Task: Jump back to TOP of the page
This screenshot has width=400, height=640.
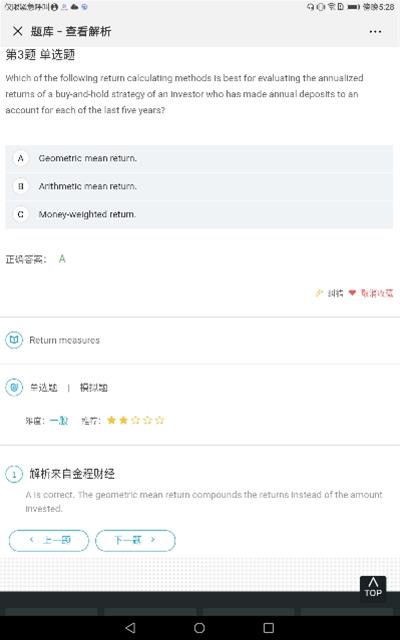Action: [373, 589]
